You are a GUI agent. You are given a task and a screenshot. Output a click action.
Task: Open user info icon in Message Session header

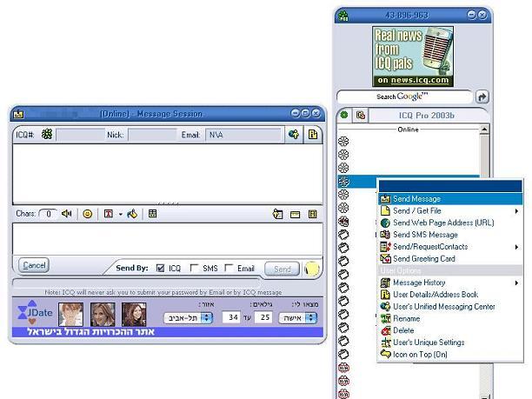coord(313,135)
